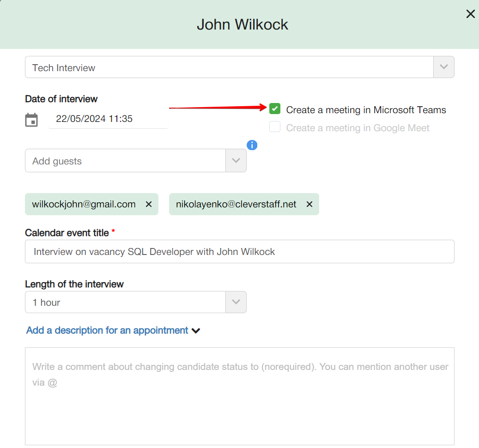Focus the Calendar event title field
The height and width of the screenshot is (448, 479).
click(239, 252)
